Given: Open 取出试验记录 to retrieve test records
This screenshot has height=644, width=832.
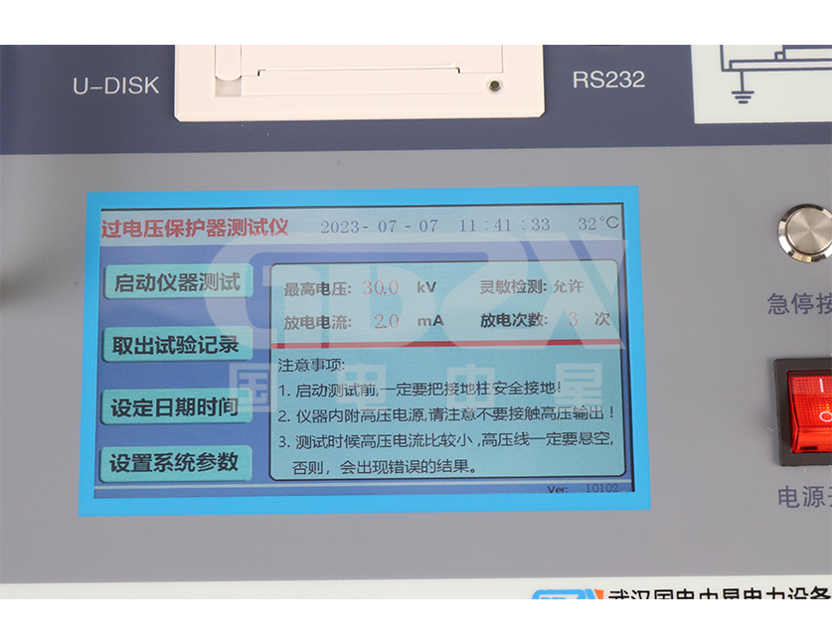Looking at the screenshot, I should (x=175, y=345).
